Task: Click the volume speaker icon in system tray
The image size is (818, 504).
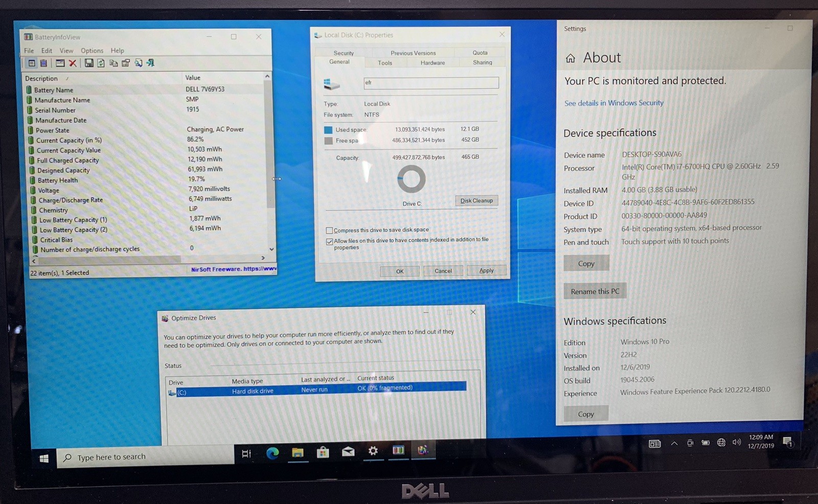Action: (x=736, y=442)
